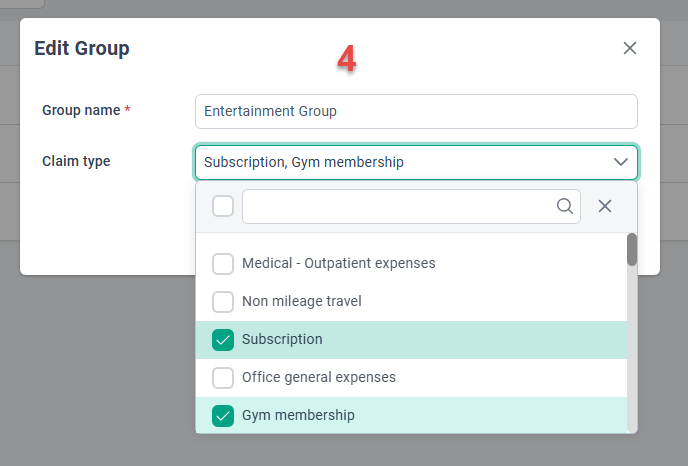Check the Medical - Outpatient expenses checkbox

point(223,264)
